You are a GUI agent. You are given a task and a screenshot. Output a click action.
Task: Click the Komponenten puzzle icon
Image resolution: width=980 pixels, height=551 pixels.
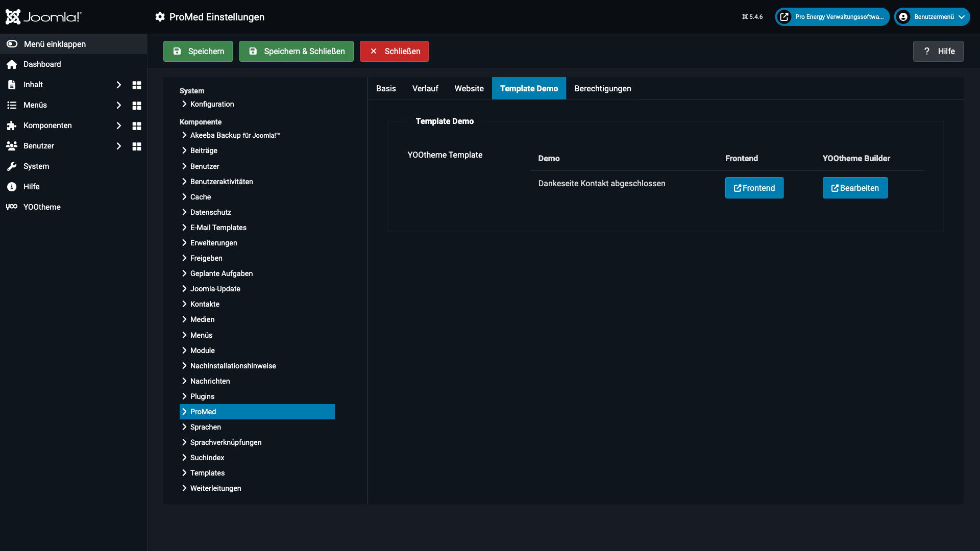point(12,126)
